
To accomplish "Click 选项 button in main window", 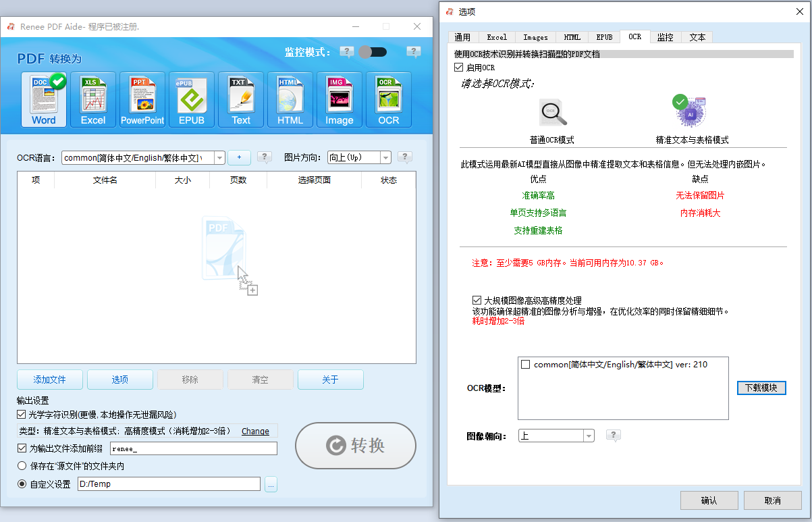I will 120,380.
